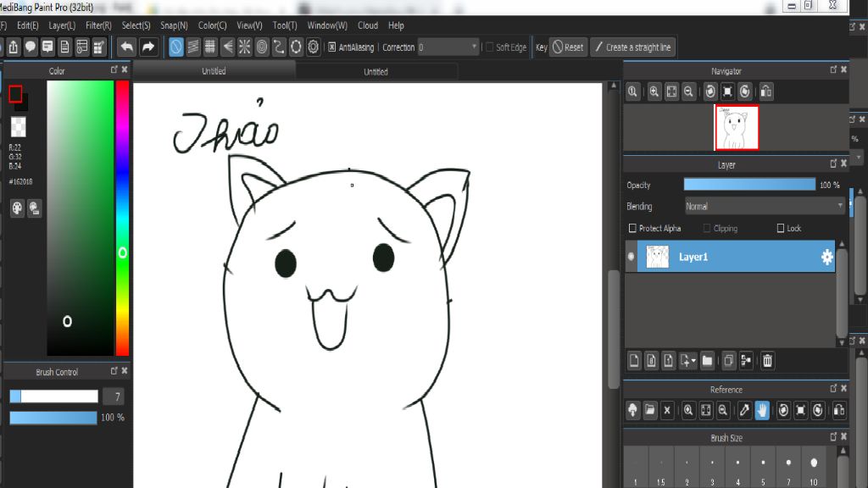Viewport: 868px width, 488px height.
Task: Open the Snap(N) menu
Action: tap(174, 25)
